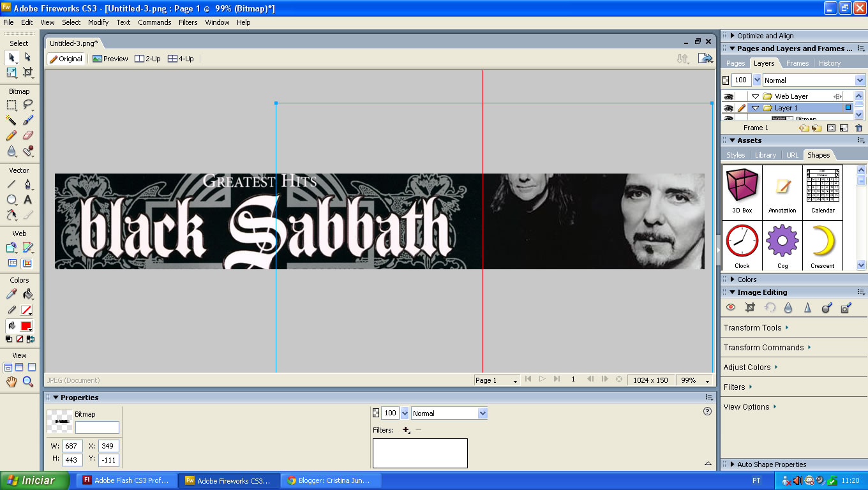
Task: Select the Pencil tool
Action: 11,135
